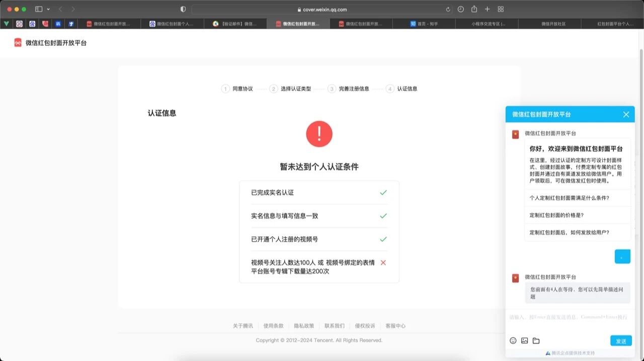Screen dimensions: 644x361
Task: Open the 联系我们 footer link
Action: 335,326
